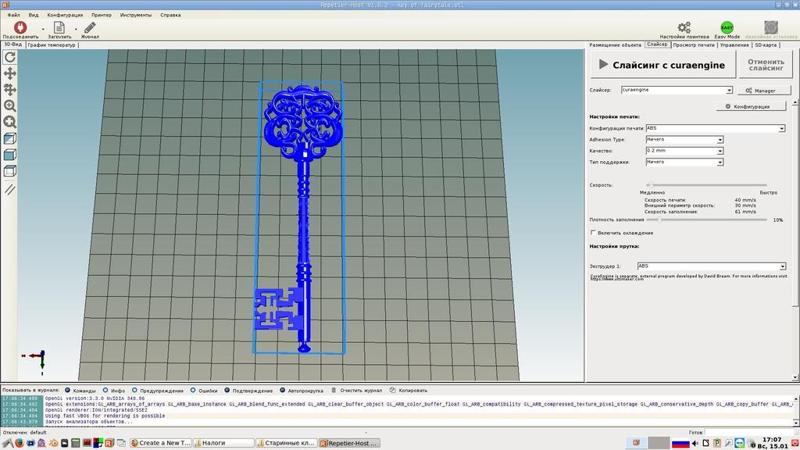Viewport: 800px width, 450px height.
Task: Toggle the green Easy Mode icon
Action: [727, 28]
